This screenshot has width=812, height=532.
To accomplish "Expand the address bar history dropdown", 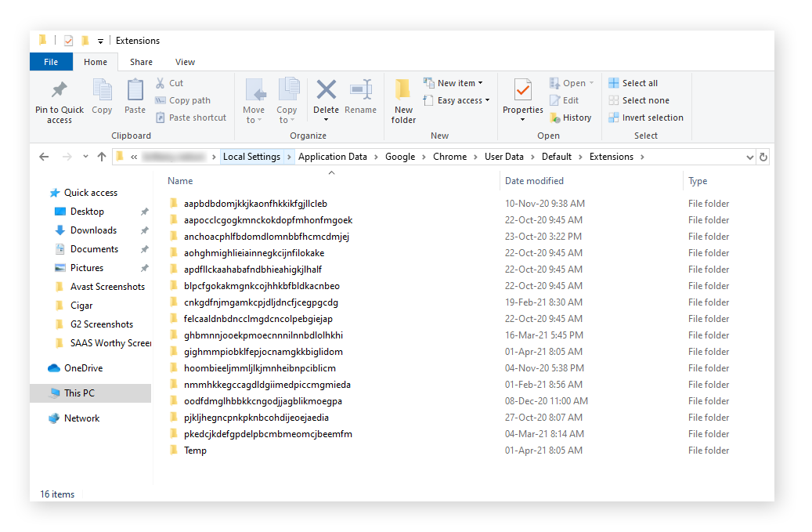I will coord(750,156).
